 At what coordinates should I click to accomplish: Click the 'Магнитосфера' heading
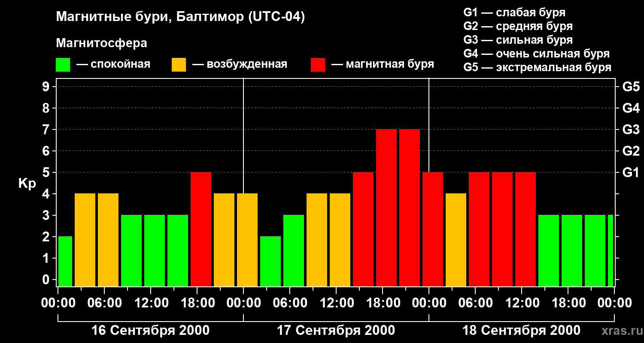(x=101, y=43)
